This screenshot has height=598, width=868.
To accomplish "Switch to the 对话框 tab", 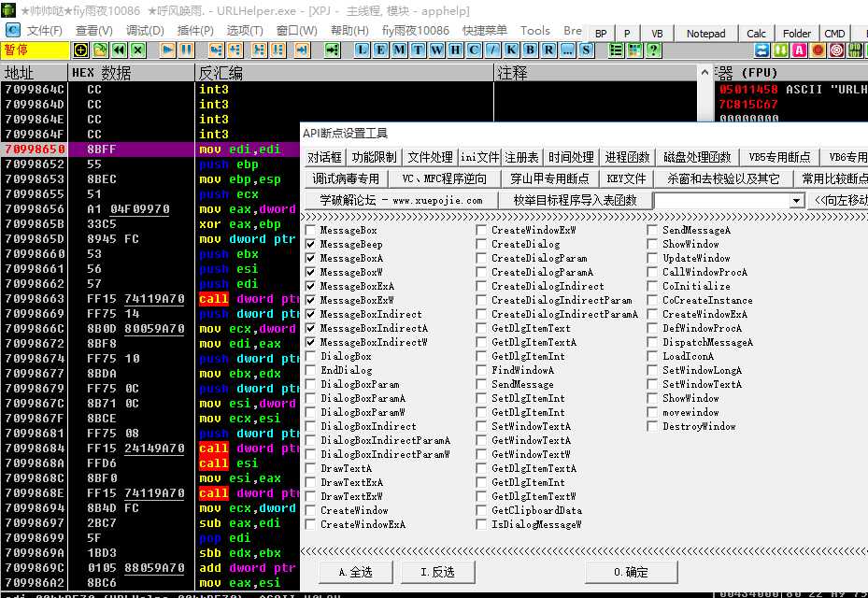I will click(x=325, y=157).
